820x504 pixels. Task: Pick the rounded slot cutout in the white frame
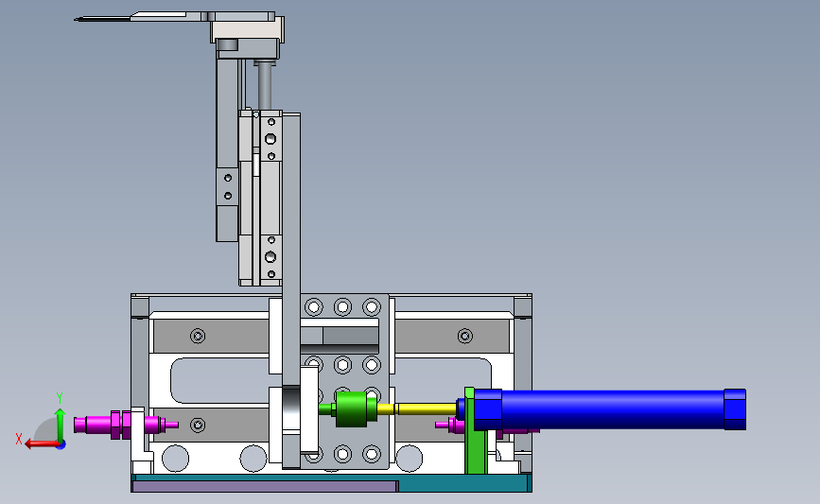pyautogui.click(x=219, y=381)
